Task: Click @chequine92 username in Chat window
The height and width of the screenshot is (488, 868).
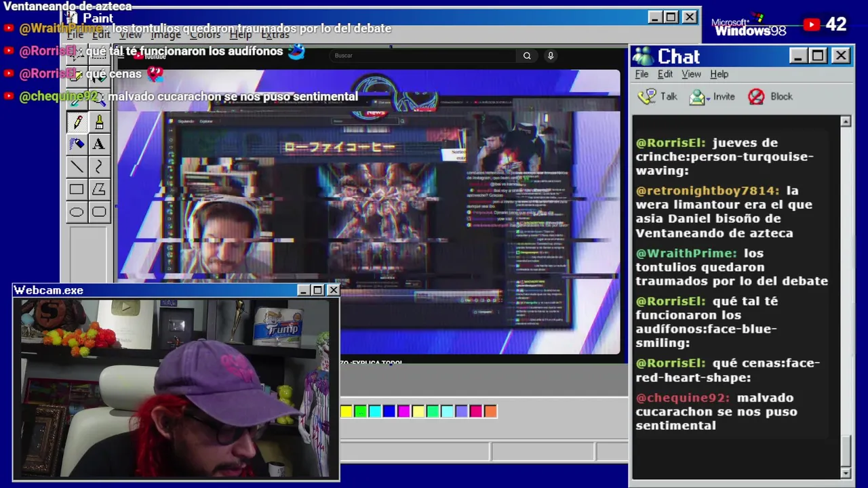Action: [x=682, y=398]
